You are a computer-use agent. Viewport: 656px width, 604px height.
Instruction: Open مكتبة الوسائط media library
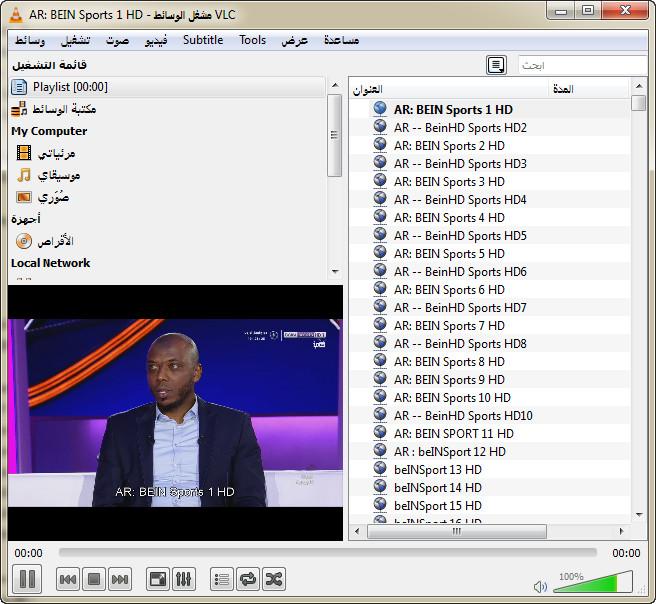[x=54, y=110]
